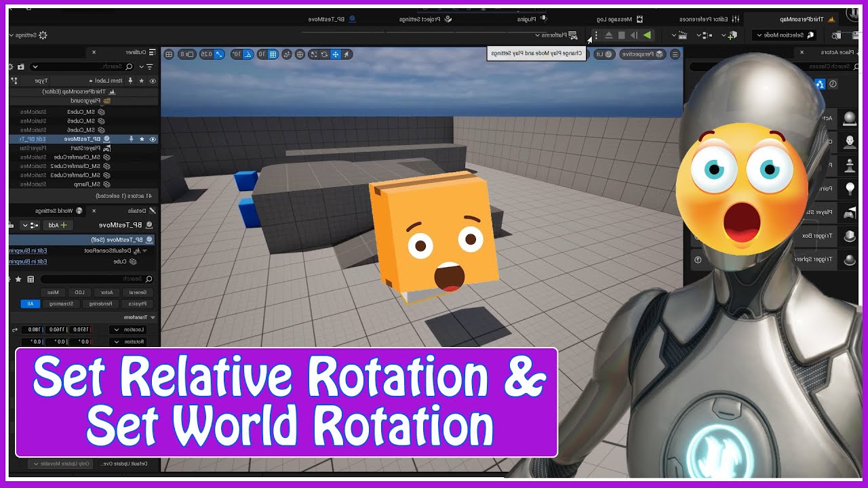868x488 pixels.
Task: Open the Outliner filter icon menu
Action: 150,67
